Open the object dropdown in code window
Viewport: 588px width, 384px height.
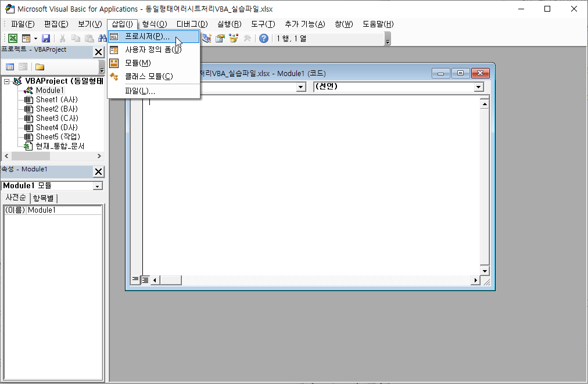[300, 87]
